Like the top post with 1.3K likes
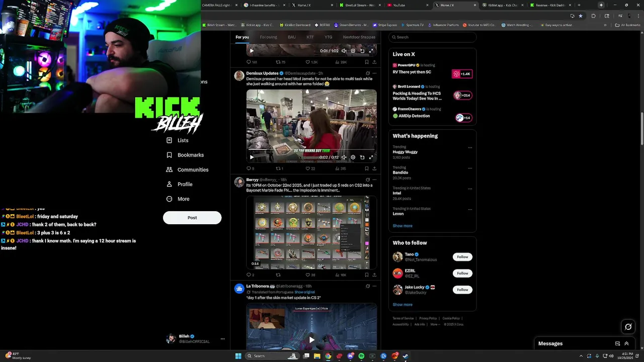The image size is (644, 362). (311, 62)
